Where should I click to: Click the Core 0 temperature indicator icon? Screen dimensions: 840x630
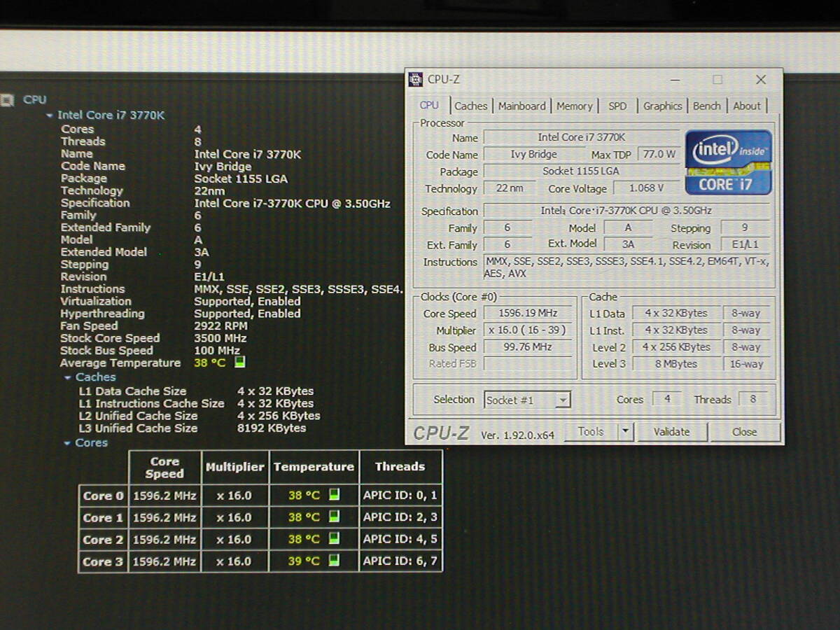334,495
